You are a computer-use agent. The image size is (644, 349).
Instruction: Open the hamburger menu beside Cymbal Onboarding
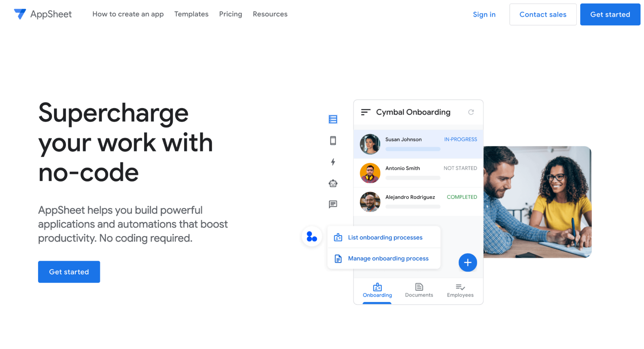point(365,112)
